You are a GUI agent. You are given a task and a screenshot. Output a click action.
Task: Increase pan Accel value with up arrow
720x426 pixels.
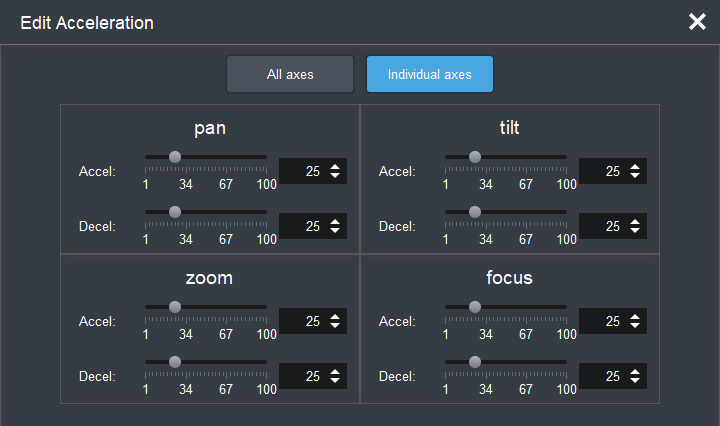tap(334, 167)
